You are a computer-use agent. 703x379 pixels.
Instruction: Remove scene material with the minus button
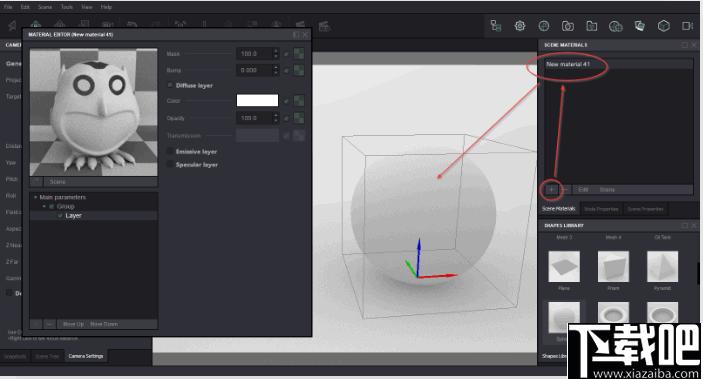565,190
